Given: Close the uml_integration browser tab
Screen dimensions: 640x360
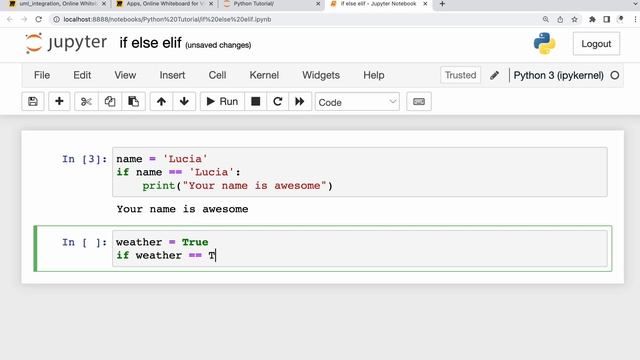Looking at the screenshot, I should (x=104, y=4).
